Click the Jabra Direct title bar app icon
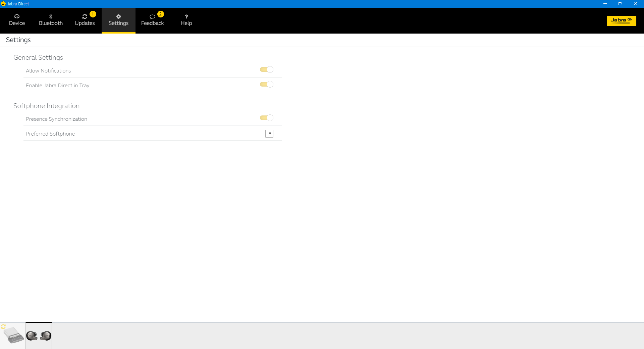This screenshot has height=349, width=644. 3,4
